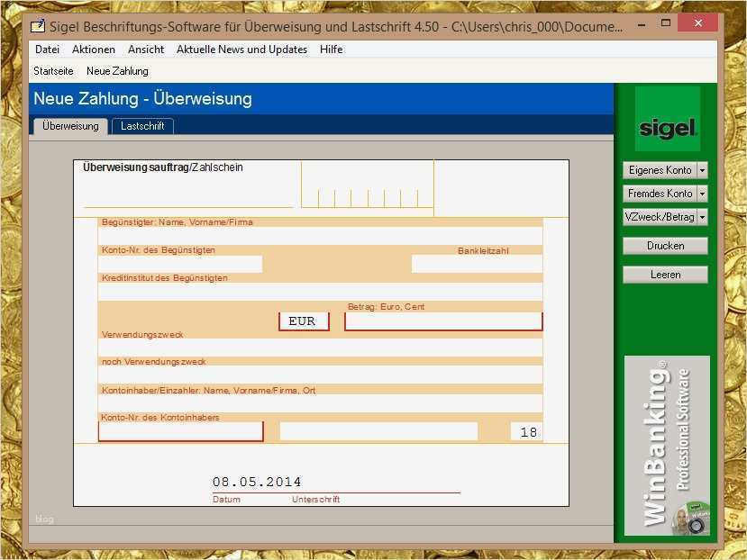The image size is (747, 560).
Task: Close the Sigel window
Action: [x=698, y=23]
